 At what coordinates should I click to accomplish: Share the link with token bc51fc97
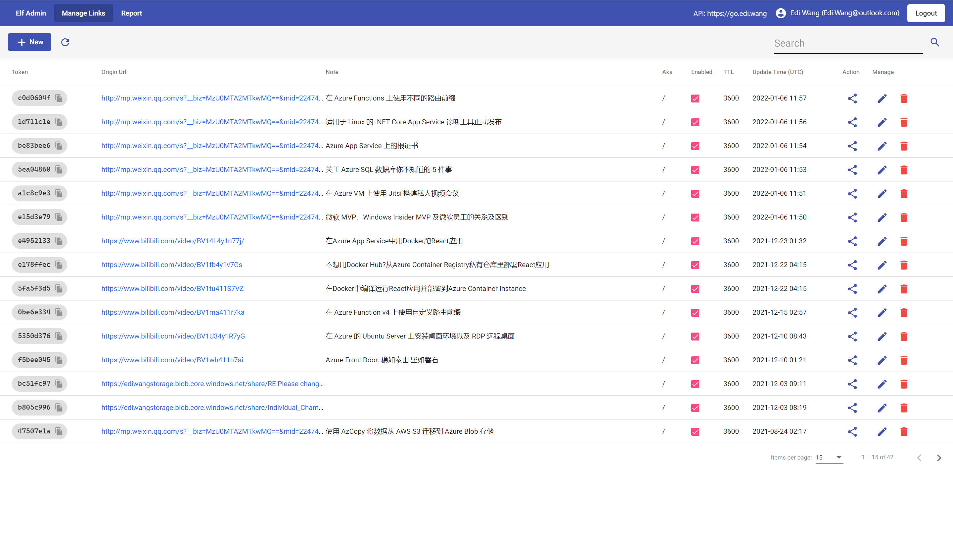coord(852,384)
